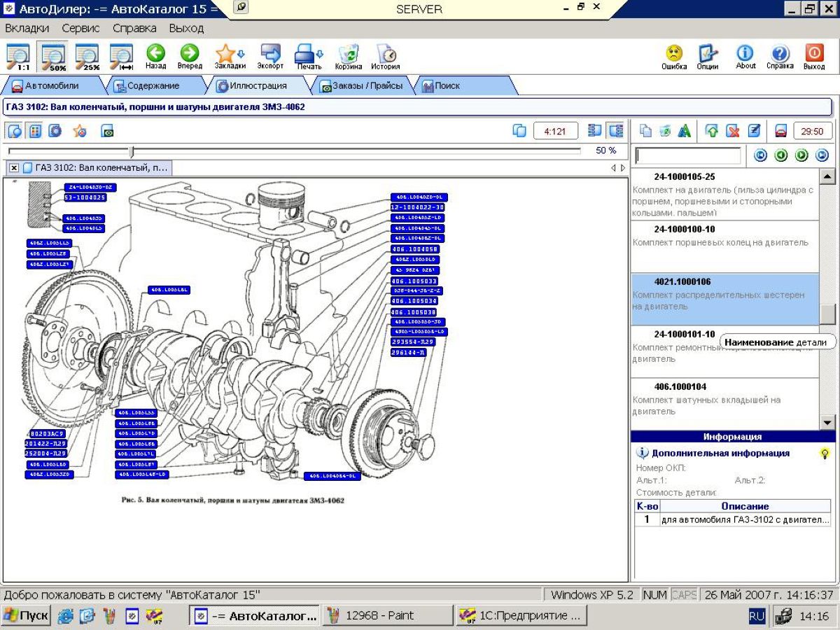The image size is (840, 630).
Task: Click the 4:121 counter button
Action: (x=555, y=131)
